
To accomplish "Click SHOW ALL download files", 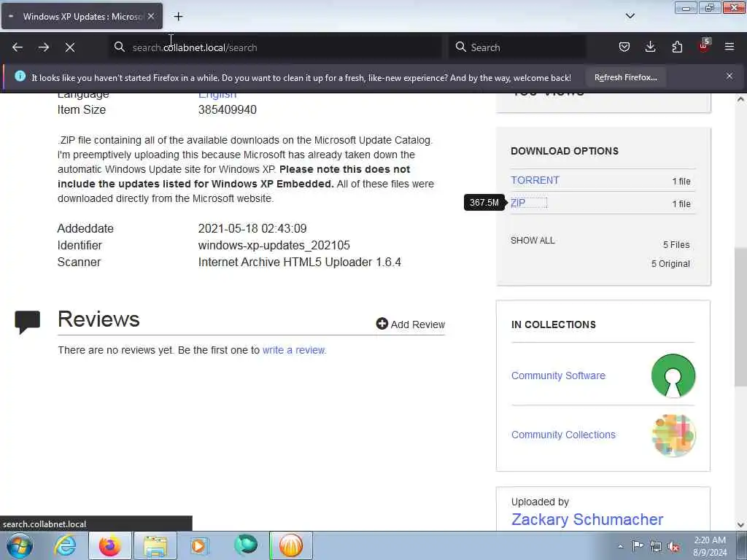I will pos(533,241).
